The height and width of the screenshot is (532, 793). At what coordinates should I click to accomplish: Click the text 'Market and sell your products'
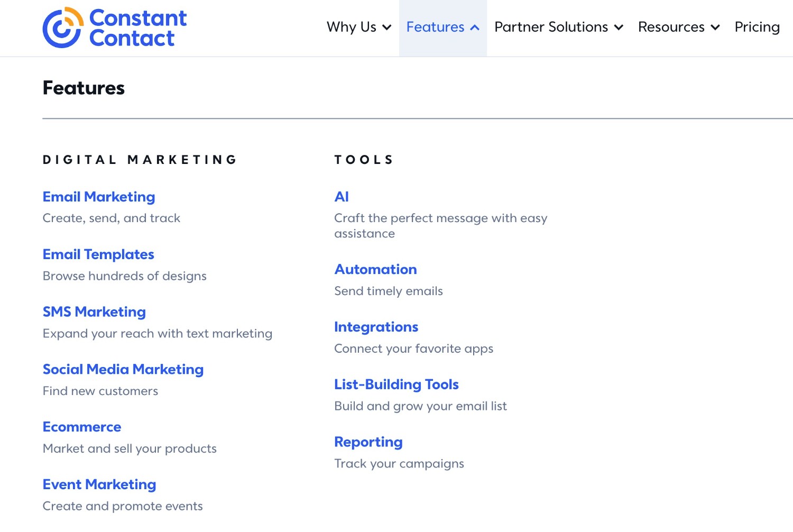coord(130,449)
